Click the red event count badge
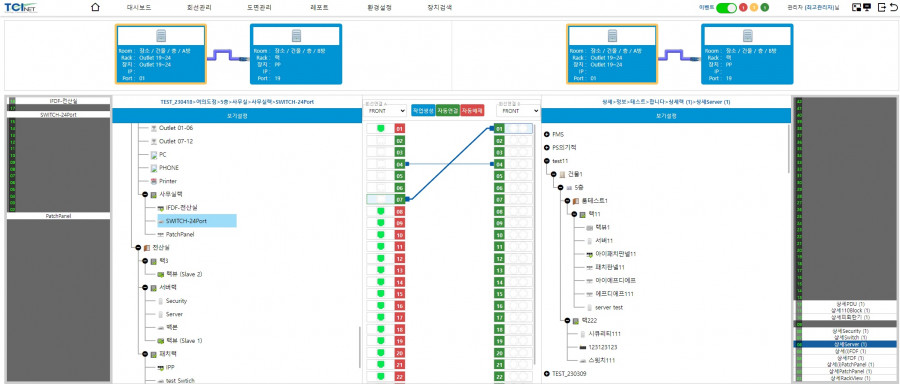The height and width of the screenshot is (384, 900). (743, 7)
